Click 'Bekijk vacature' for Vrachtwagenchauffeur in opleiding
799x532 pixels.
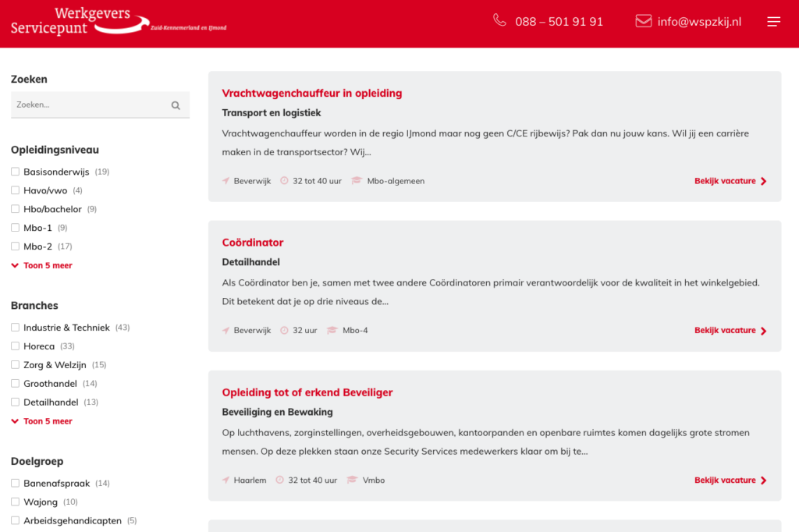click(x=730, y=181)
